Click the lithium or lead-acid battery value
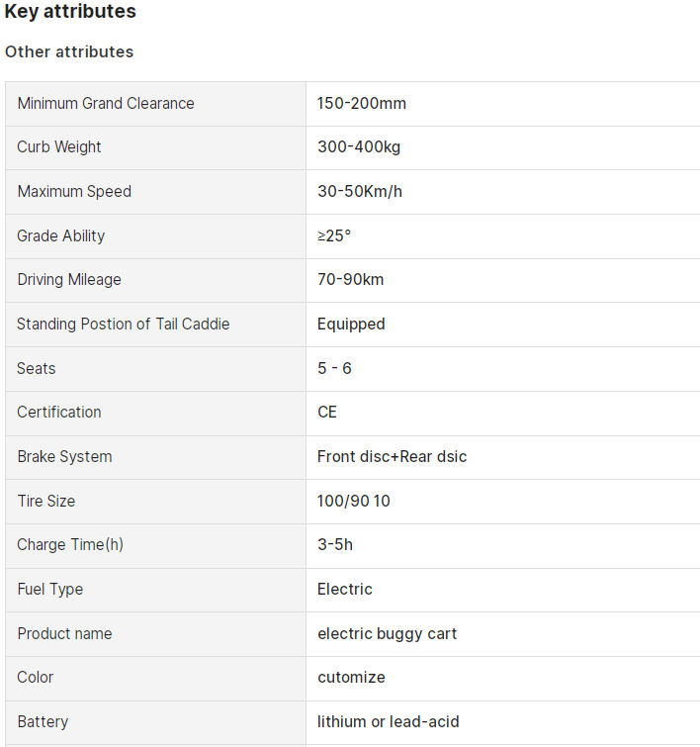700x747 pixels. point(389,721)
